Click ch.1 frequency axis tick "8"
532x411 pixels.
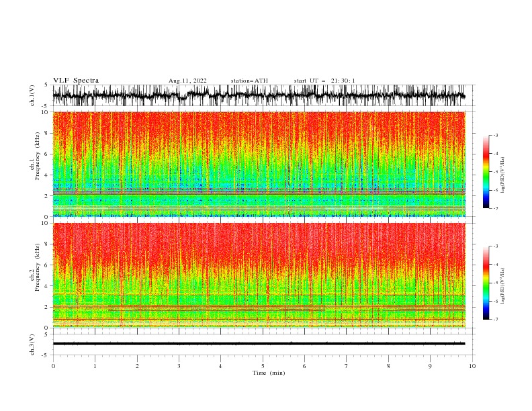tap(46, 133)
